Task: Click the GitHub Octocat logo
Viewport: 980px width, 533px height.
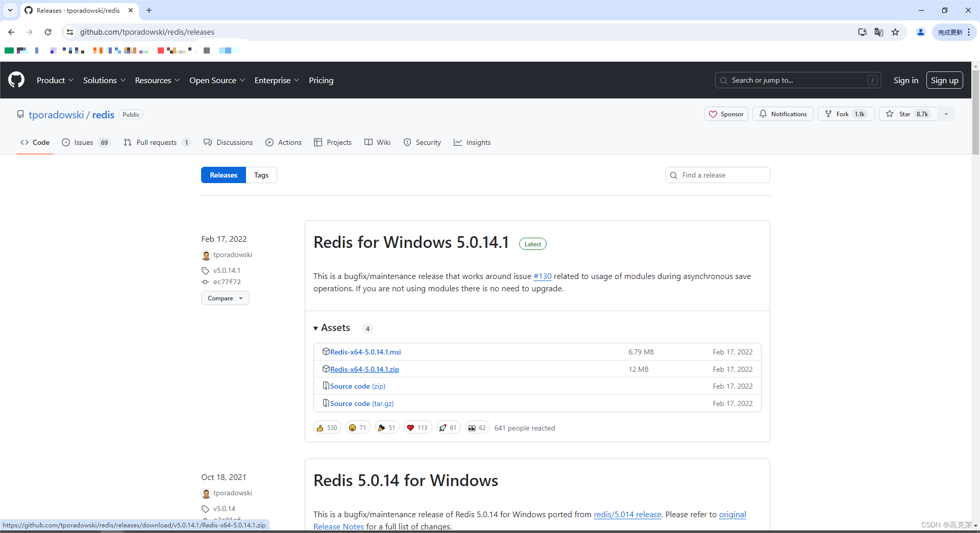Action: click(x=16, y=80)
